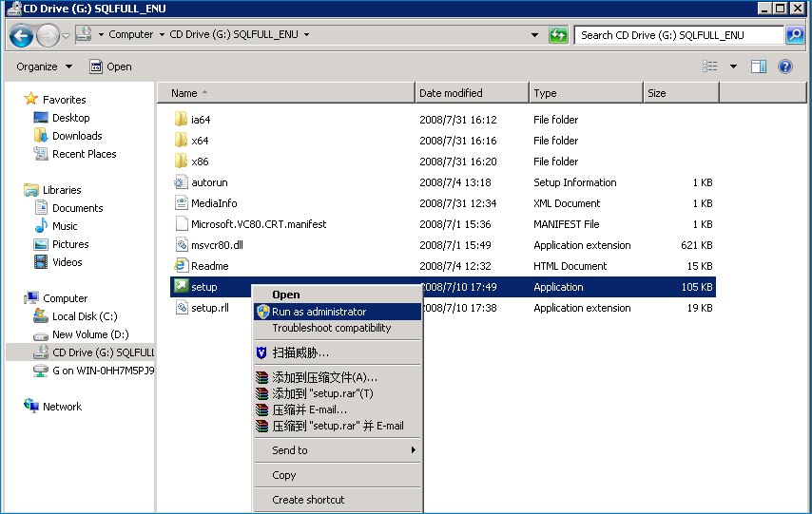Click the Open toolbar button
This screenshot has width=812, height=514.
pyautogui.click(x=111, y=67)
